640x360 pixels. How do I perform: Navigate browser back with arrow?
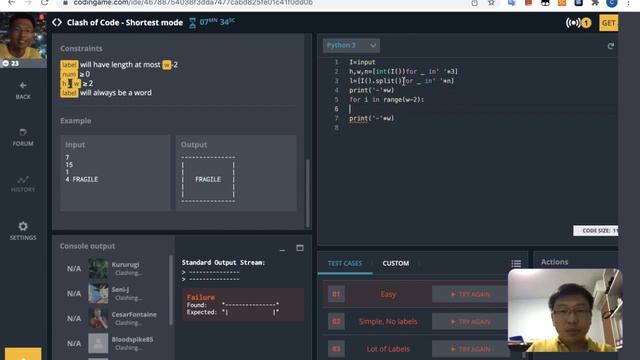(11, 3)
